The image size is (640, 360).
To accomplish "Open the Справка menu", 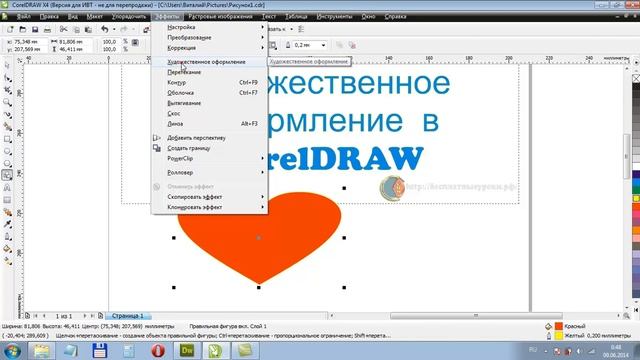I will (395, 17).
